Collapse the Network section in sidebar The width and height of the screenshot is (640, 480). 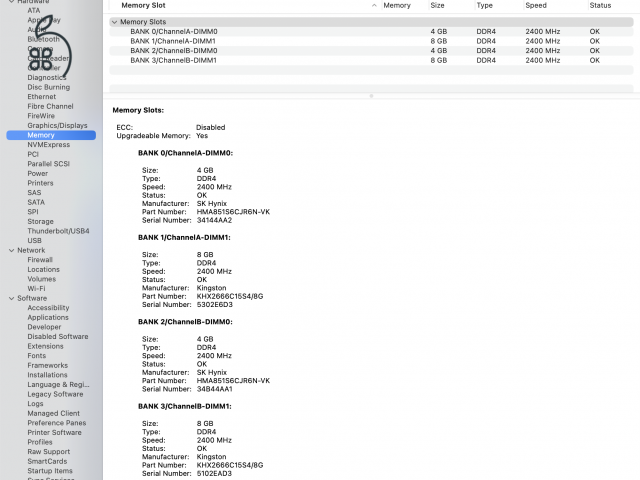[x=11, y=251]
